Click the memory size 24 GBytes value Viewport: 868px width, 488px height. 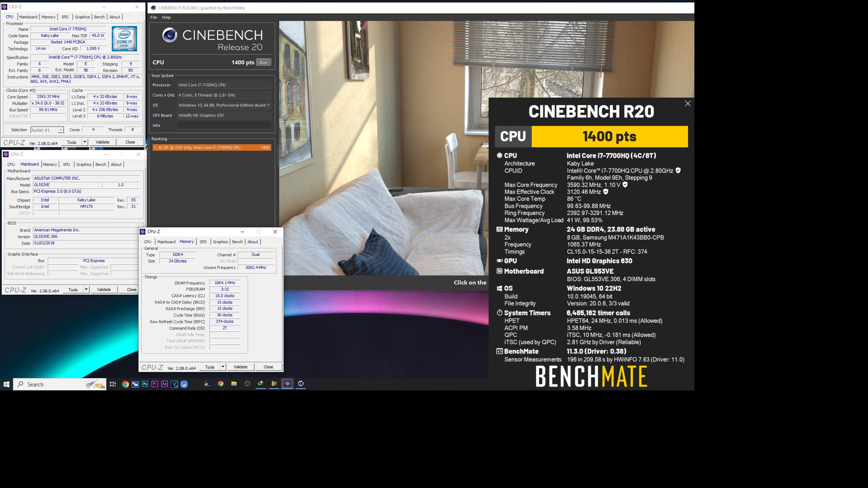(178, 261)
